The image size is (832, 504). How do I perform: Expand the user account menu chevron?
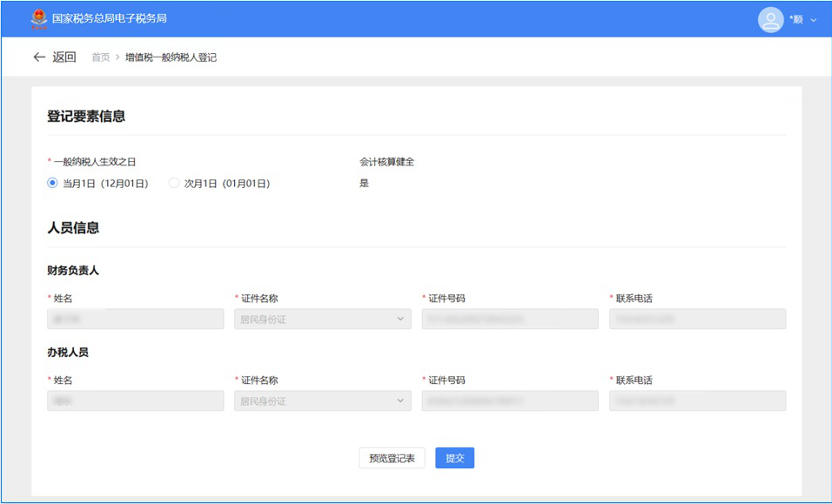pyautogui.click(x=814, y=20)
